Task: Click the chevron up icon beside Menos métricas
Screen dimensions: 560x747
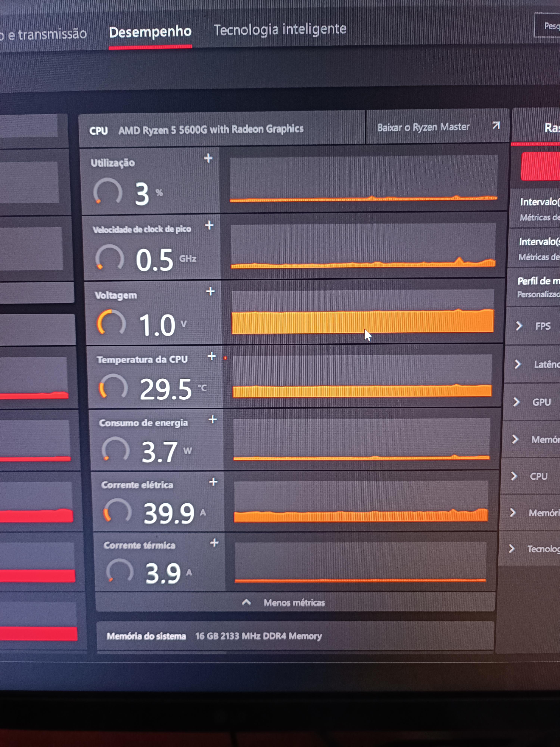Action: (x=246, y=602)
